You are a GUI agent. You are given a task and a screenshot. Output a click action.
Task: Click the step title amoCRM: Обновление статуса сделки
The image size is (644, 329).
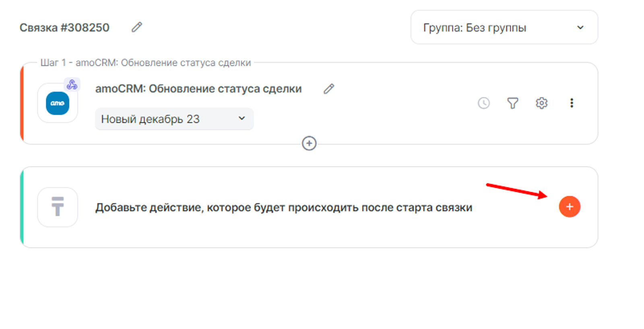tap(198, 89)
